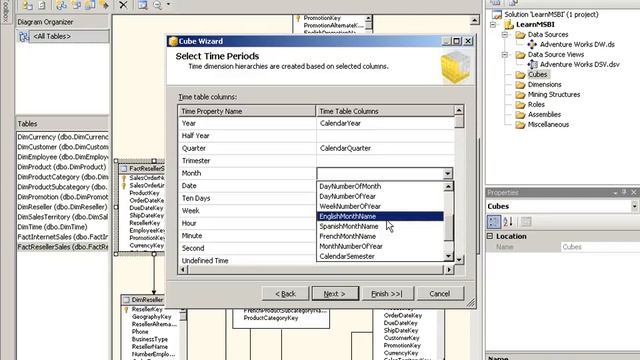Select FactInternetSales in the Tables list
Screen dimensions: 640x360
click(63, 237)
